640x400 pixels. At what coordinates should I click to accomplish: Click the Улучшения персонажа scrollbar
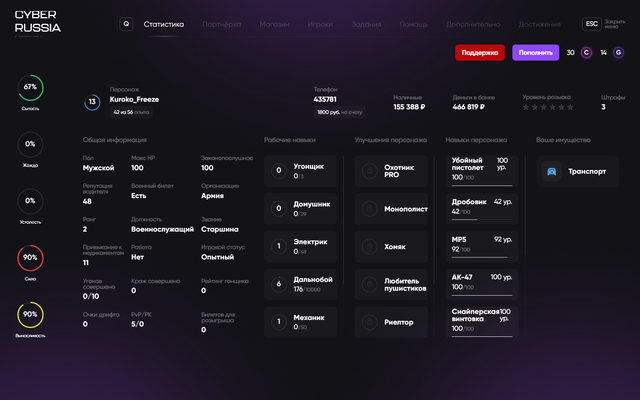click(x=434, y=220)
